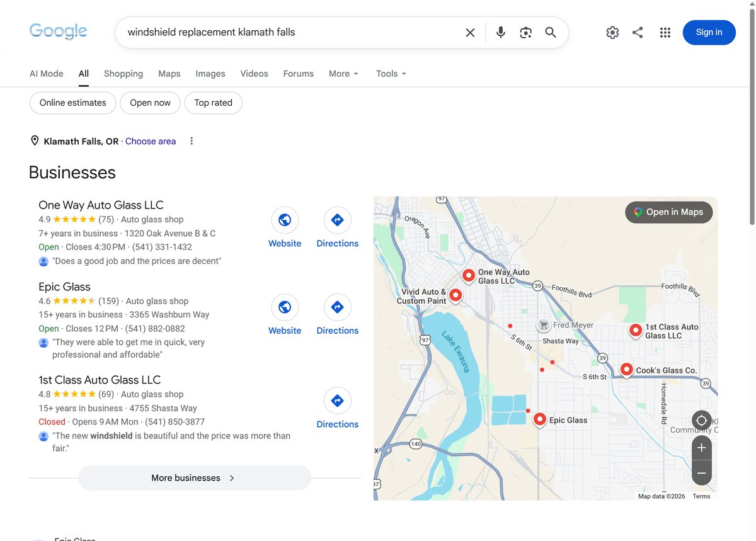Expand the More search categories dropdown

[x=343, y=74]
